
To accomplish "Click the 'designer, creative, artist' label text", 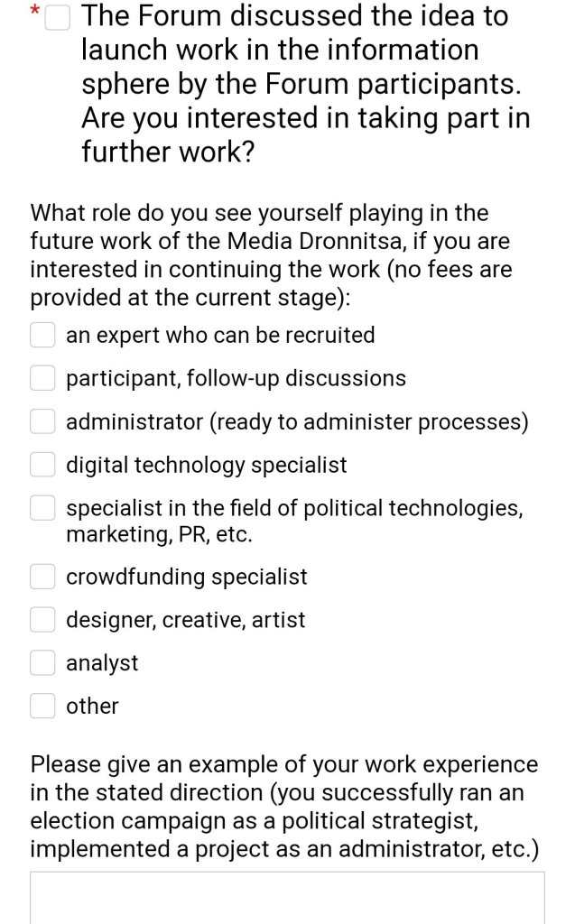I will pyautogui.click(x=185, y=619).
